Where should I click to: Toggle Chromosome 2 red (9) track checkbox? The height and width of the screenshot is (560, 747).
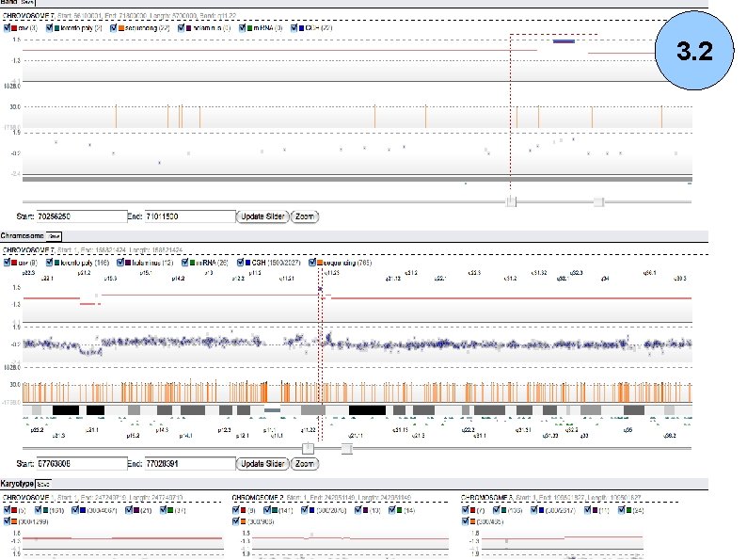pos(236,510)
